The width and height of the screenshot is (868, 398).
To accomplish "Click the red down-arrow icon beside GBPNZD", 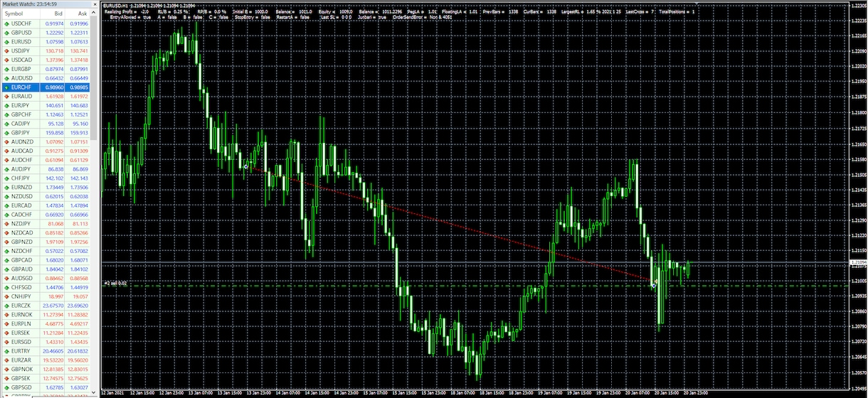I will [6, 242].
